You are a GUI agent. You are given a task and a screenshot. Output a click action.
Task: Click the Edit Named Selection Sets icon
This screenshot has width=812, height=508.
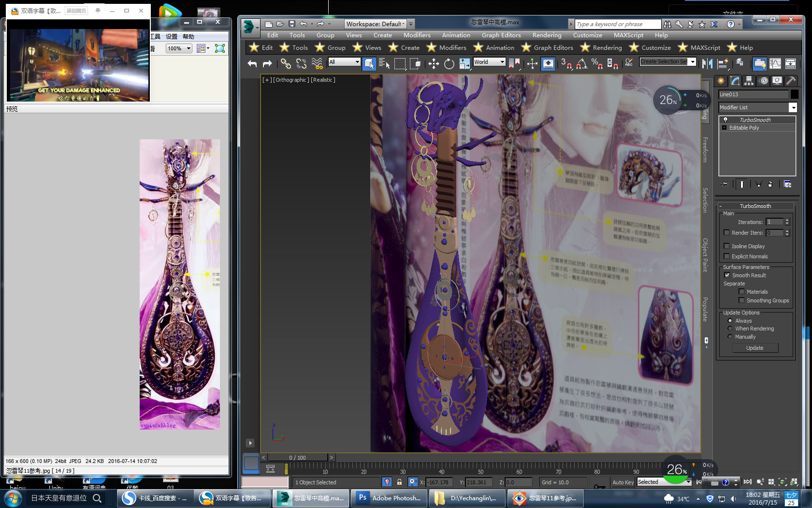(629, 63)
